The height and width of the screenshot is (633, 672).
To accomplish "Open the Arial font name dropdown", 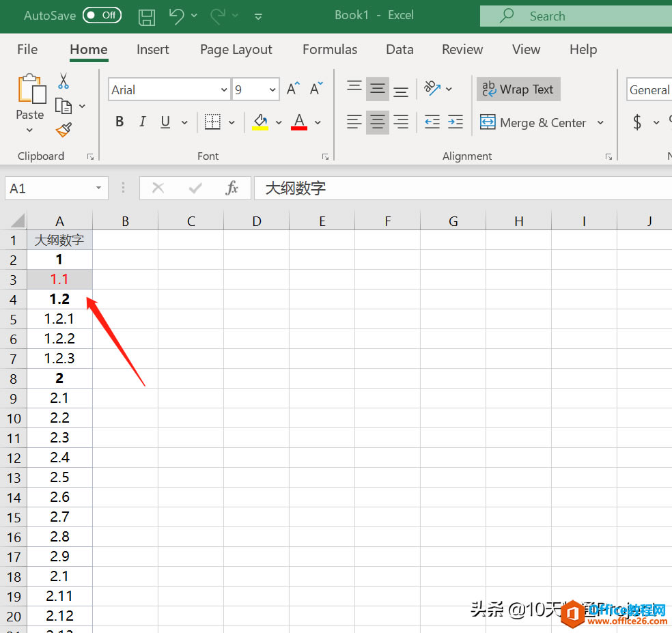I will 224,89.
